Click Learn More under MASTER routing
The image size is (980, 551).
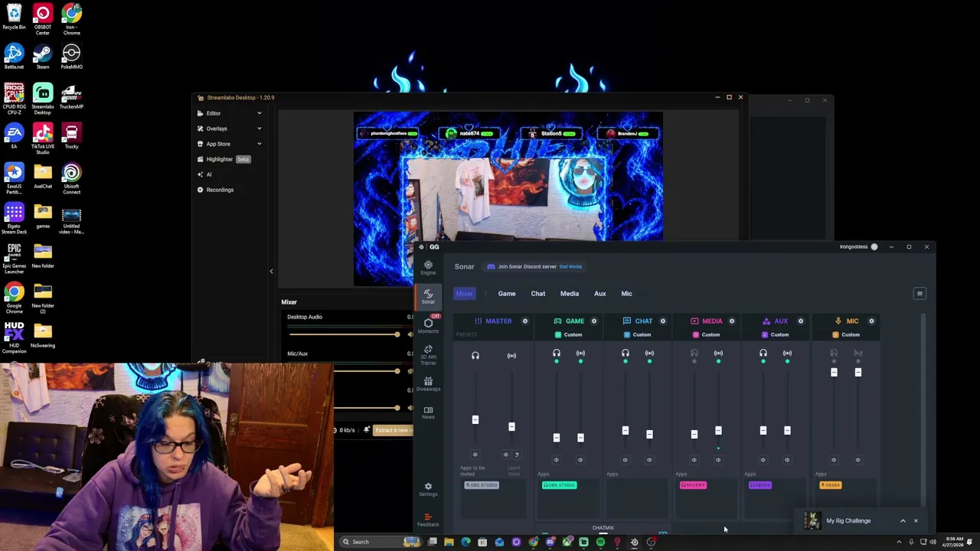(x=514, y=471)
